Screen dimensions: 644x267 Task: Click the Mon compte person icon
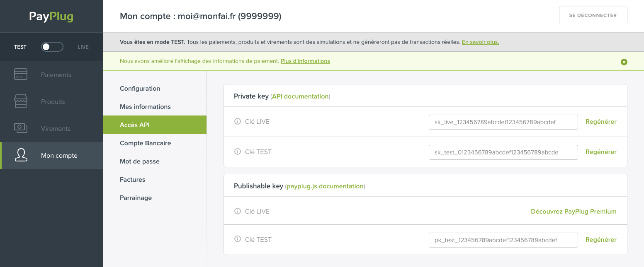[x=21, y=155]
